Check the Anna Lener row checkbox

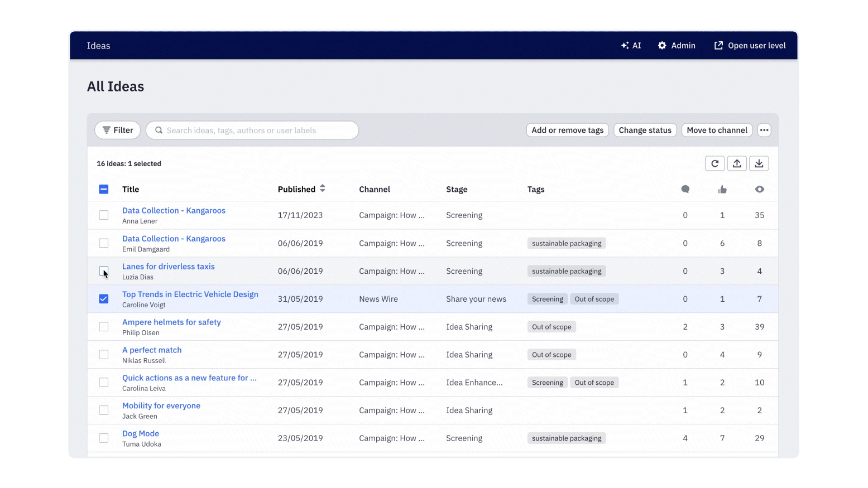click(x=104, y=215)
